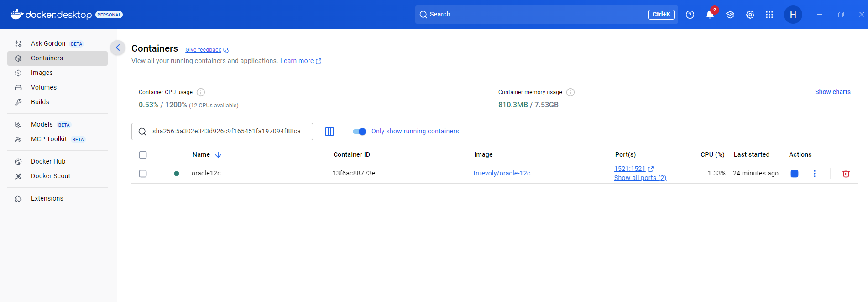Click the Ctrl+K shortcut badge

point(661,15)
